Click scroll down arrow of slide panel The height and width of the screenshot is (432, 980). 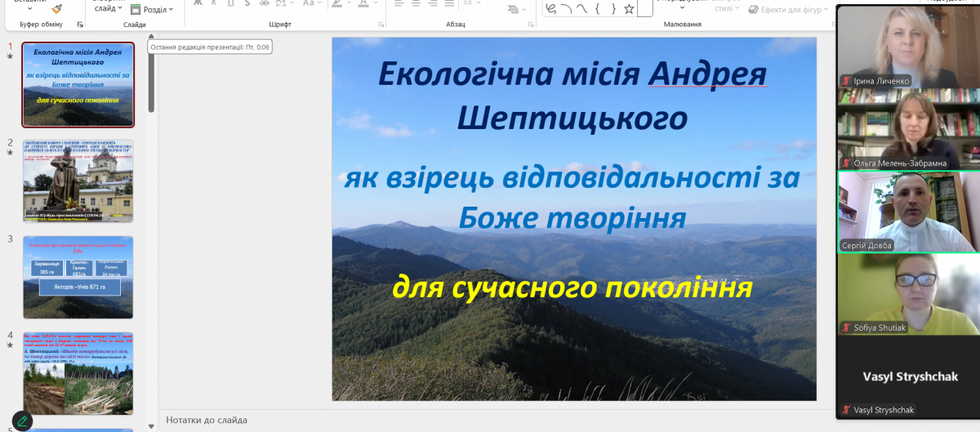click(151, 426)
